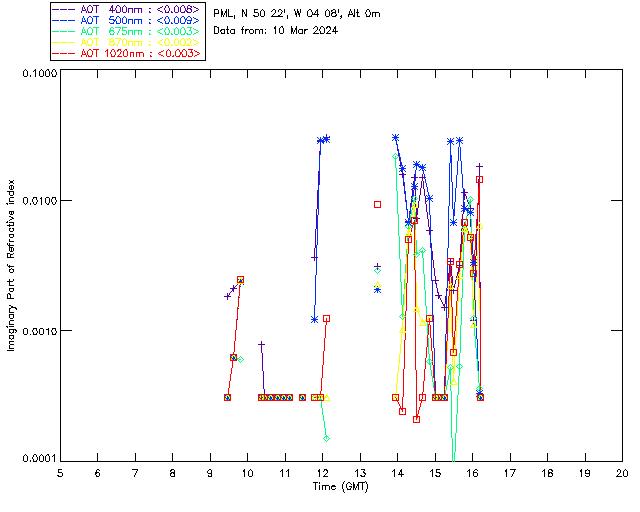The width and height of the screenshot is (640, 512).
Task: Click the 'Imaginary Part of Refractive index' axis title
Action: (x=11, y=265)
